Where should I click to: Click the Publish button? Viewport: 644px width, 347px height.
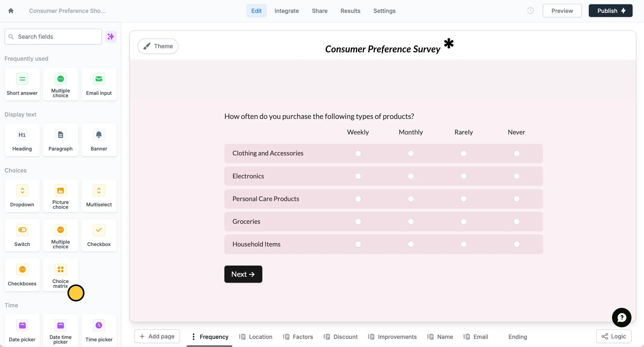[611, 11]
